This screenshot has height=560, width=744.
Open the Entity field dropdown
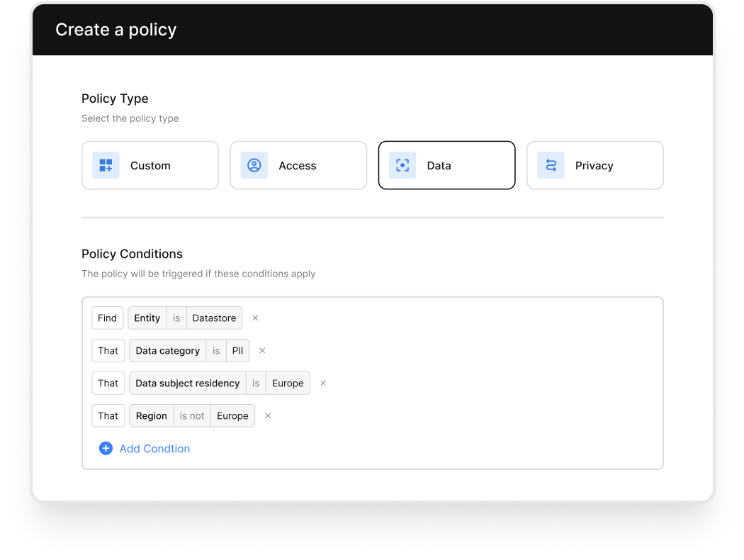(x=147, y=318)
